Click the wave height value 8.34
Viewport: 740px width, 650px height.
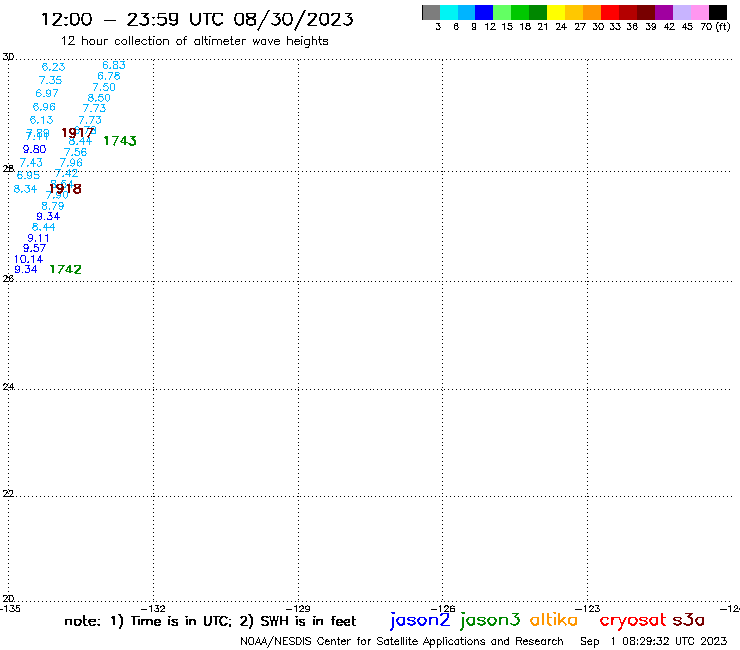[25, 189]
